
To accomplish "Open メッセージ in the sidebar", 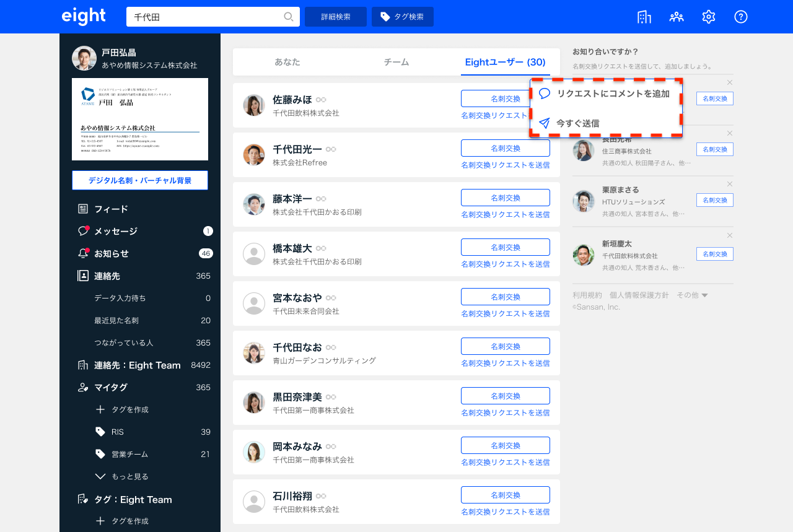I will tap(115, 231).
